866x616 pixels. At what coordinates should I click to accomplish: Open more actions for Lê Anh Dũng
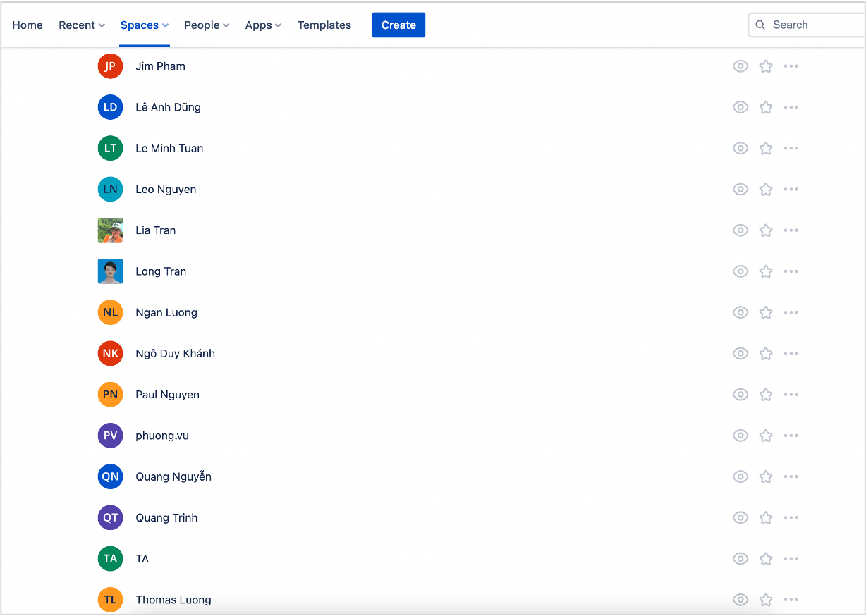[791, 107]
